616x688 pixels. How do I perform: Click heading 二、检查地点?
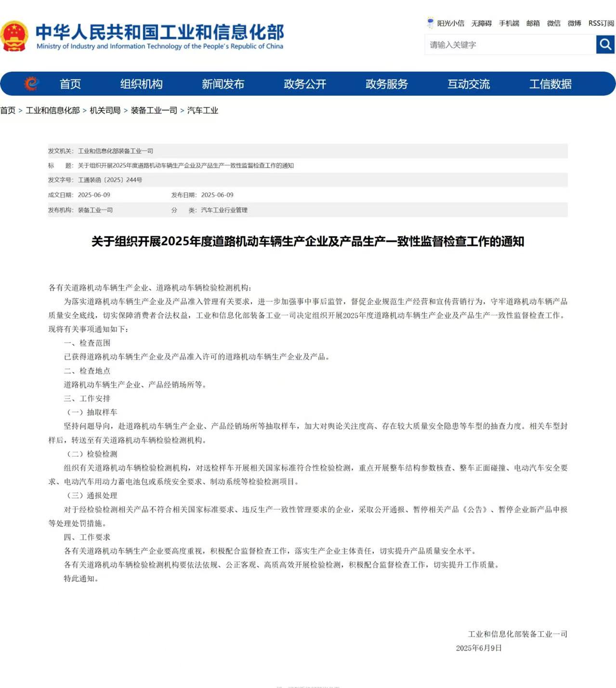click(87, 370)
